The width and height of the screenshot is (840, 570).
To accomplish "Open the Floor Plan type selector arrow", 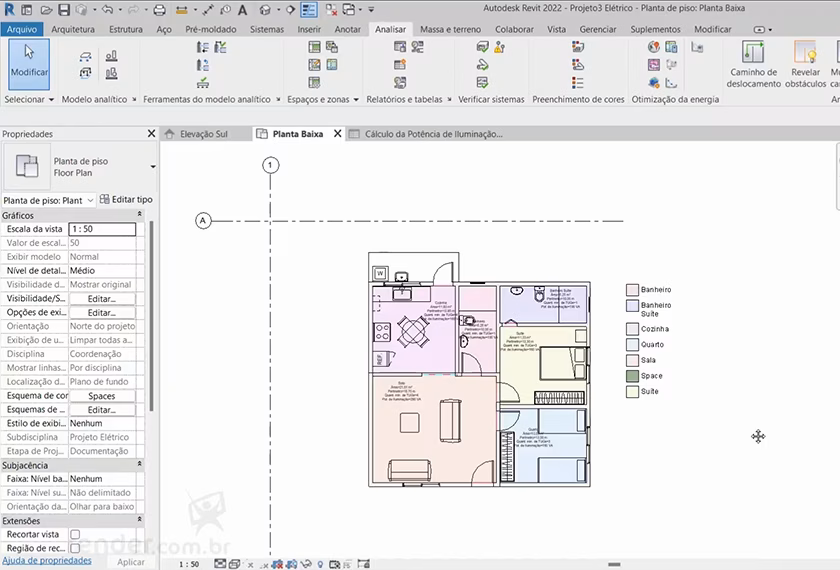I will (x=153, y=167).
